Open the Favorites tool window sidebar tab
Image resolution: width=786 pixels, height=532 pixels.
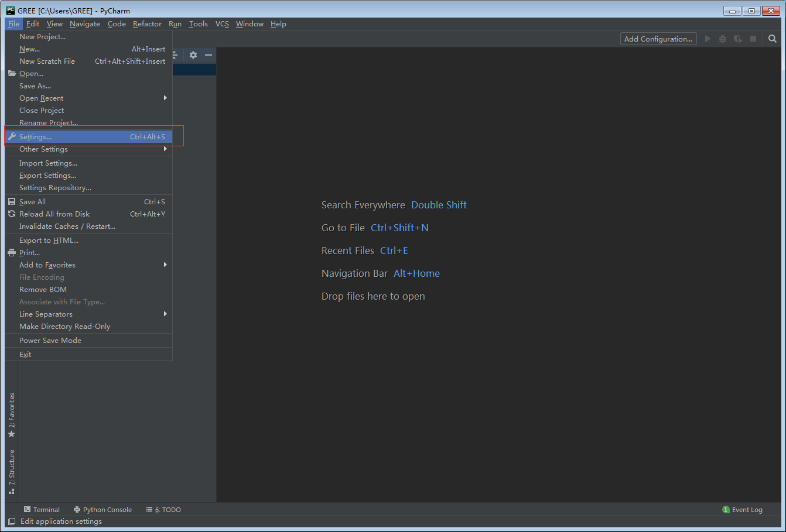(12, 415)
